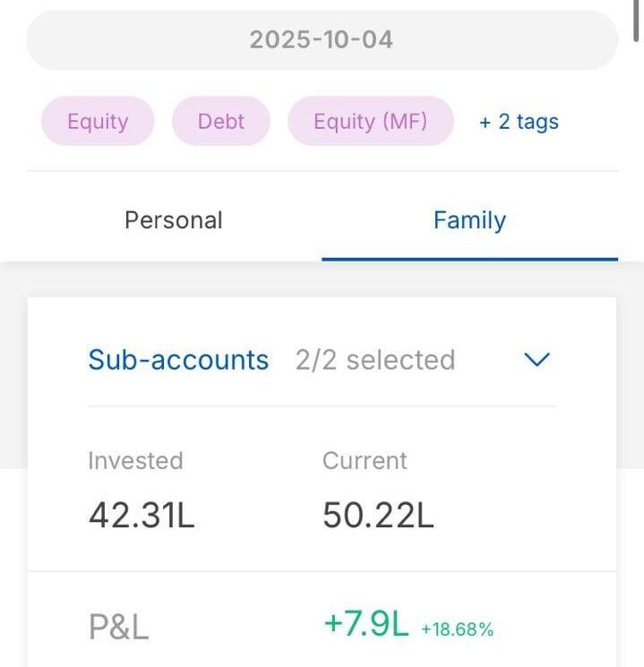The width and height of the screenshot is (644, 667).
Task: Click the blue underline beneath the Family tab
Action: (469, 259)
